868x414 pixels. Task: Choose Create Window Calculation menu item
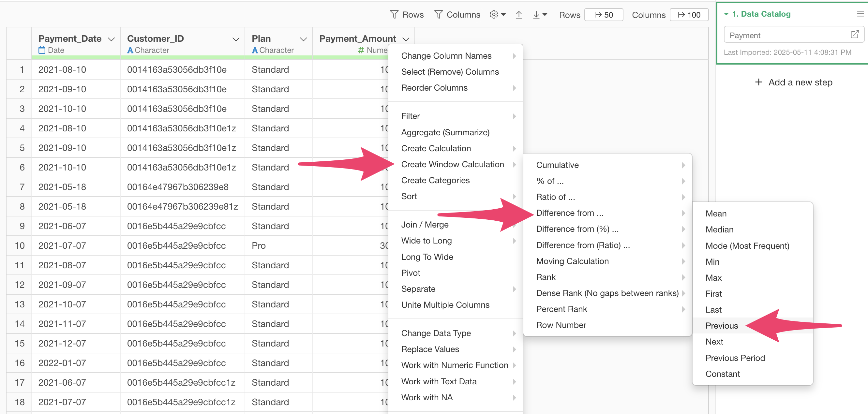pyautogui.click(x=452, y=164)
